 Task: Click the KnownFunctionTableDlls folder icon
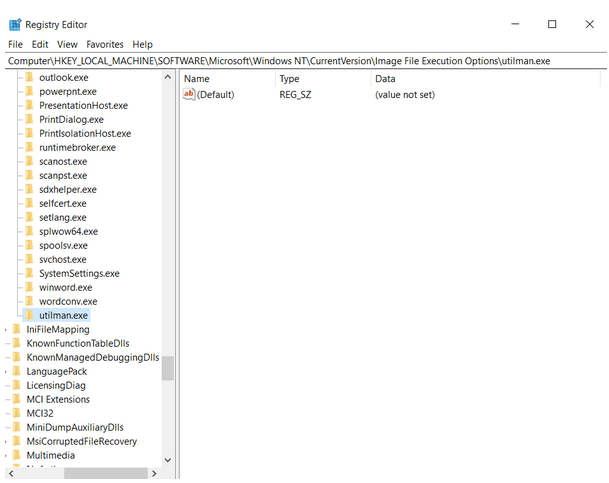tap(17, 343)
